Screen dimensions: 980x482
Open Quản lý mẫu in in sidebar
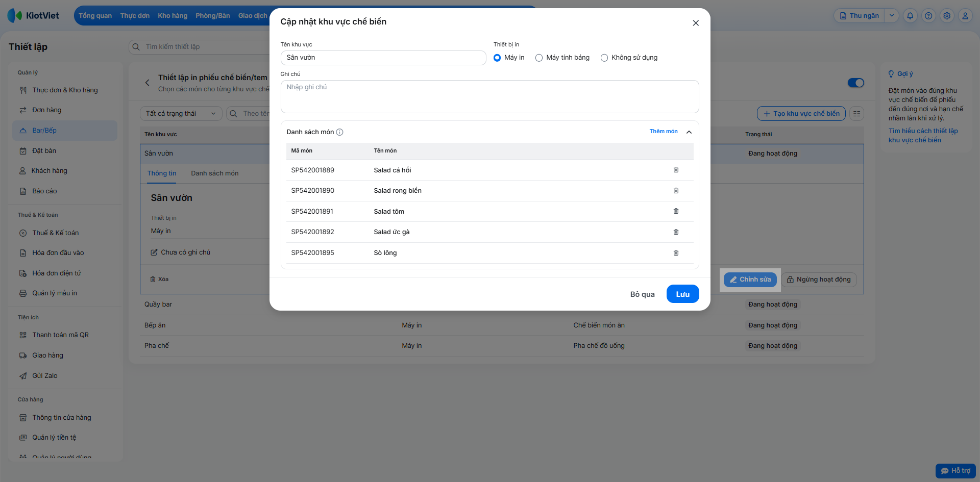(65, 293)
